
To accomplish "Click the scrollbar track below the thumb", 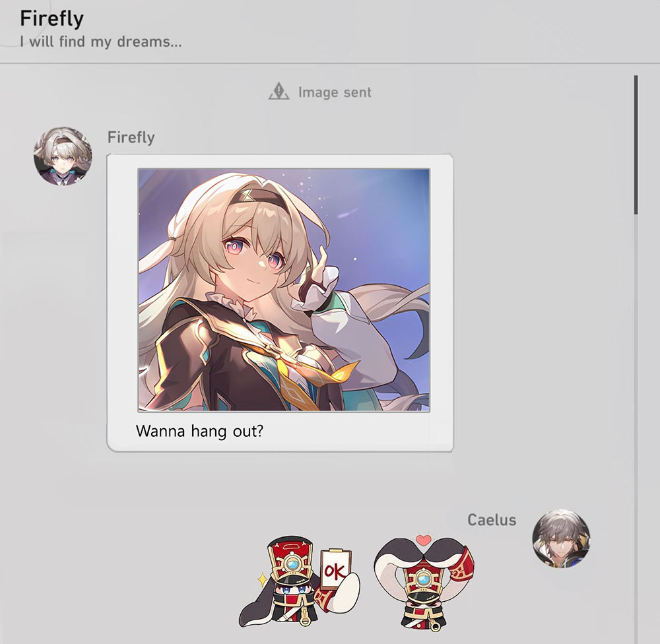I will point(636,421).
